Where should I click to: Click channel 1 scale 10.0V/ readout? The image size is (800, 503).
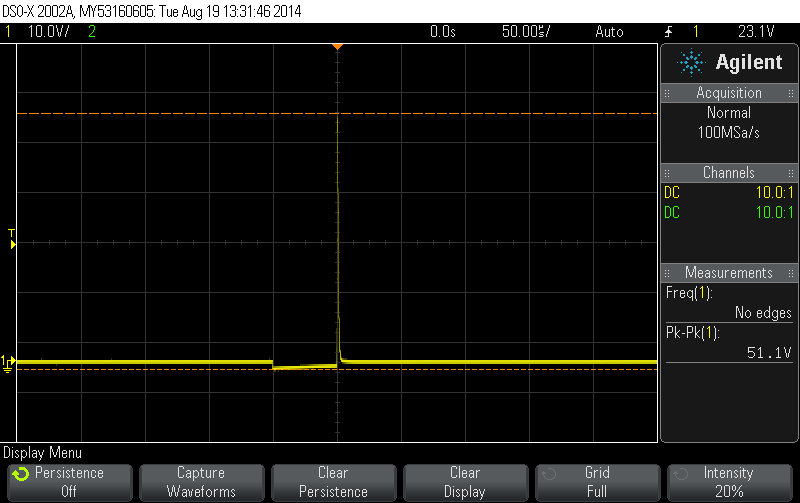pos(48,32)
